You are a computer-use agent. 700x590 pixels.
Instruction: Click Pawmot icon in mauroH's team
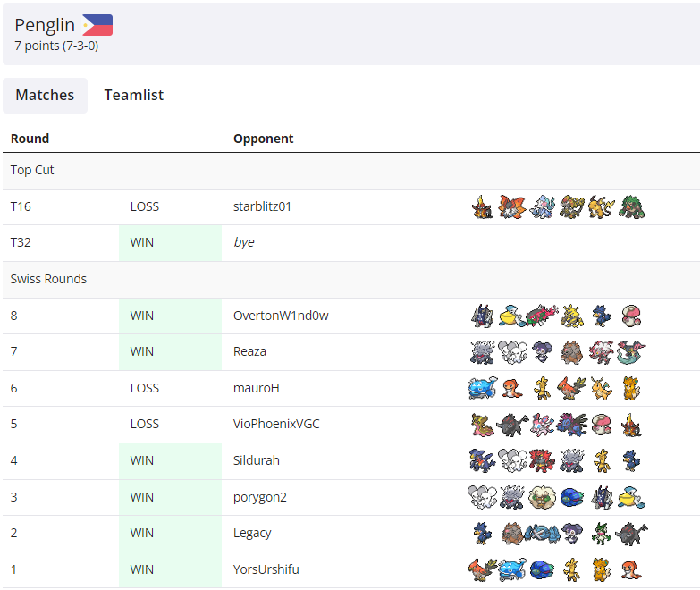click(x=631, y=388)
